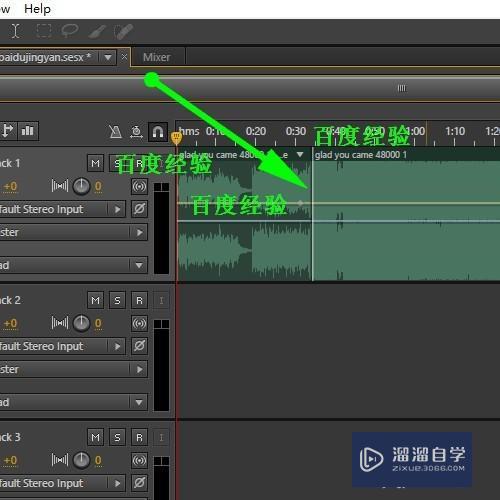Open the EQ bars panel button
This screenshot has height=500, width=500.
pos(28,130)
